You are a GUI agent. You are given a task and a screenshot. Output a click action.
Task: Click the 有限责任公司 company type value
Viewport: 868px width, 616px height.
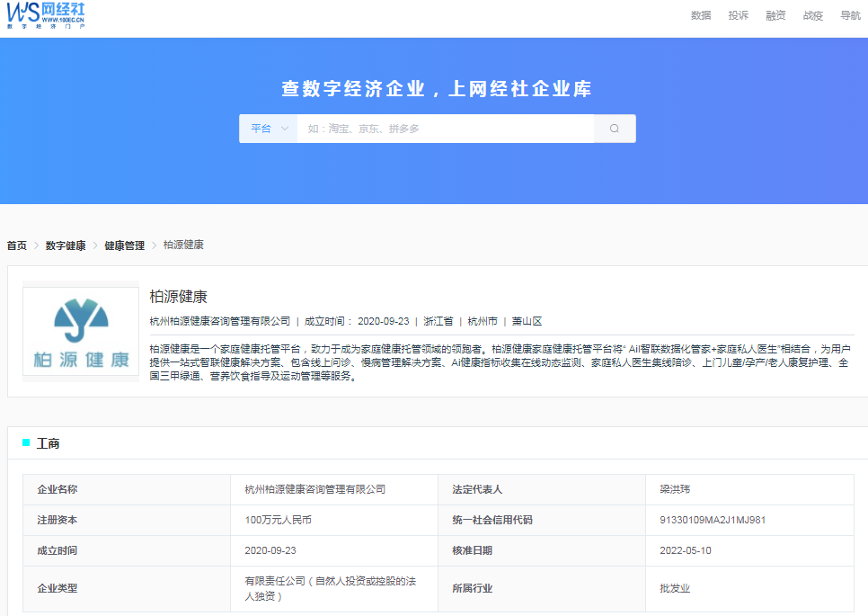[x=331, y=588]
